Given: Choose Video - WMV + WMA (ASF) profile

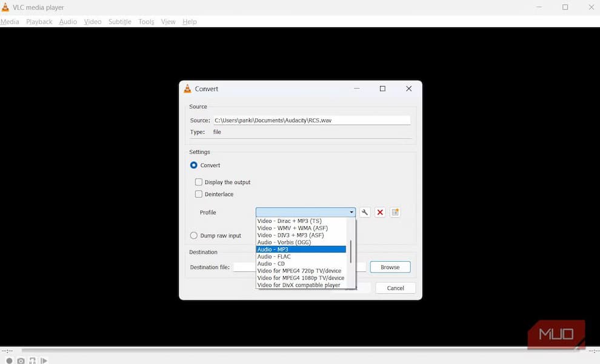Looking at the screenshot, I should coord(301,228).
